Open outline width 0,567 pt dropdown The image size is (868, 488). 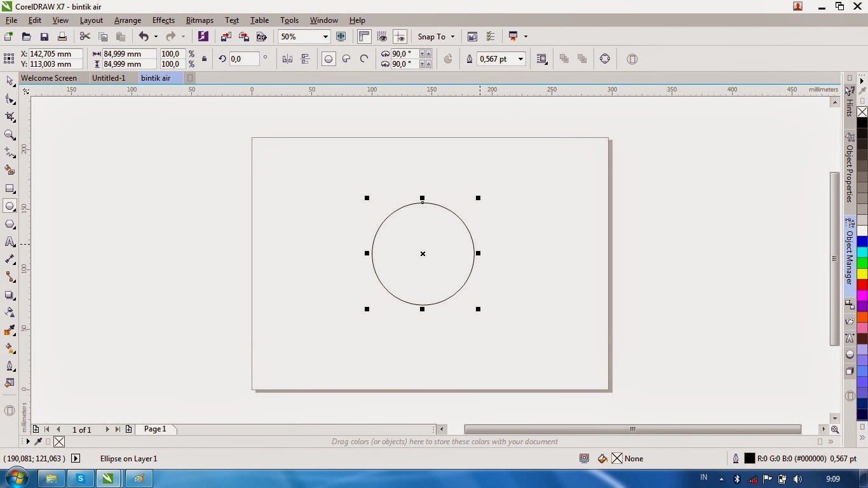click(520, 59)
